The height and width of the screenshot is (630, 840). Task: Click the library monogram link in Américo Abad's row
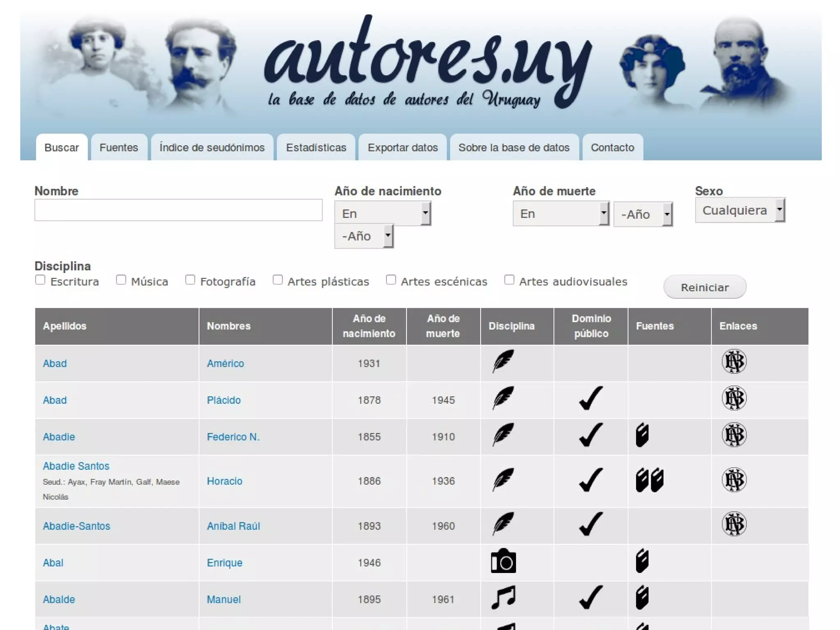pos(733,362)
